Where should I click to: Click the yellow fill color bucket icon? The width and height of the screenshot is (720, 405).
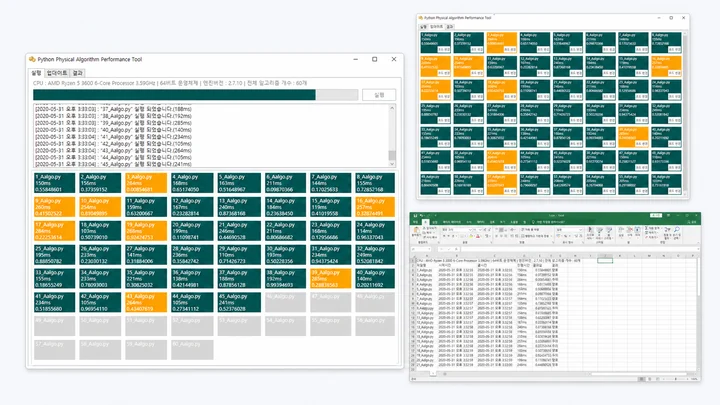471,236
